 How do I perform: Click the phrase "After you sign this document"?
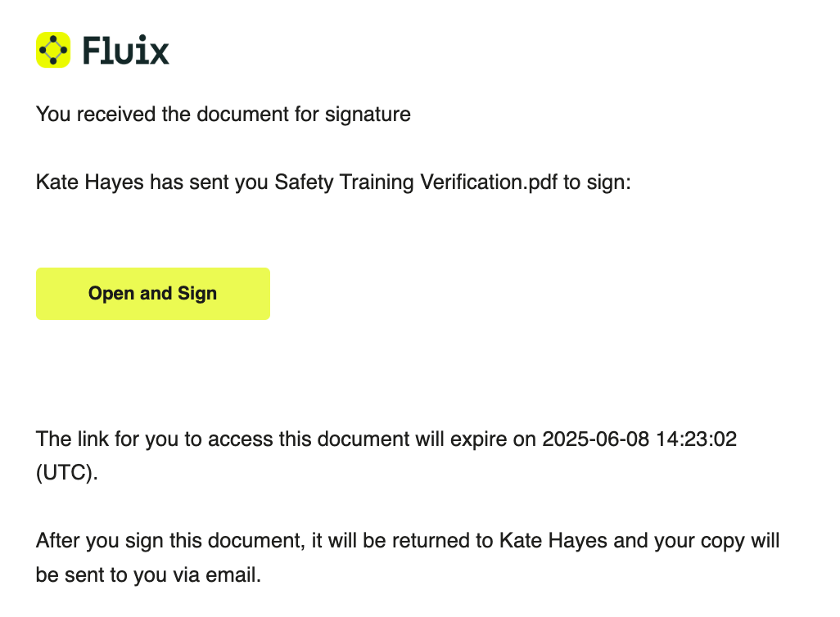pos(163,541)
